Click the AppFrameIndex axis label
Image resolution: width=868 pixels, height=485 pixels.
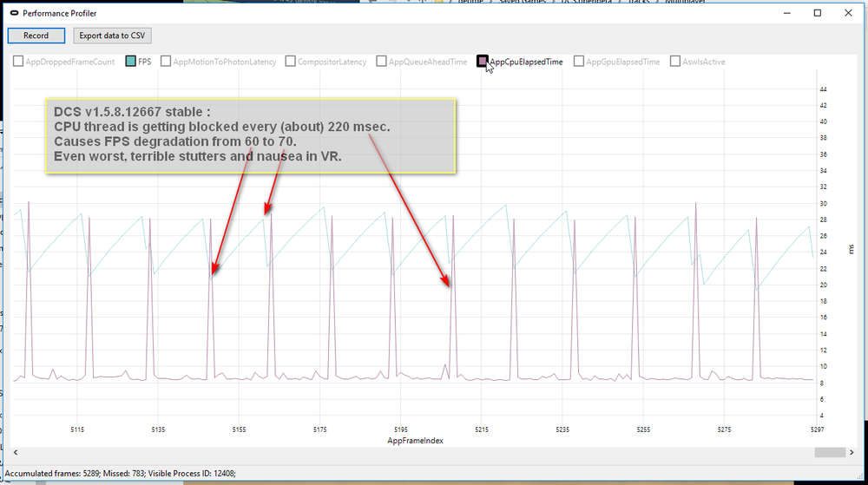[415, 441]
